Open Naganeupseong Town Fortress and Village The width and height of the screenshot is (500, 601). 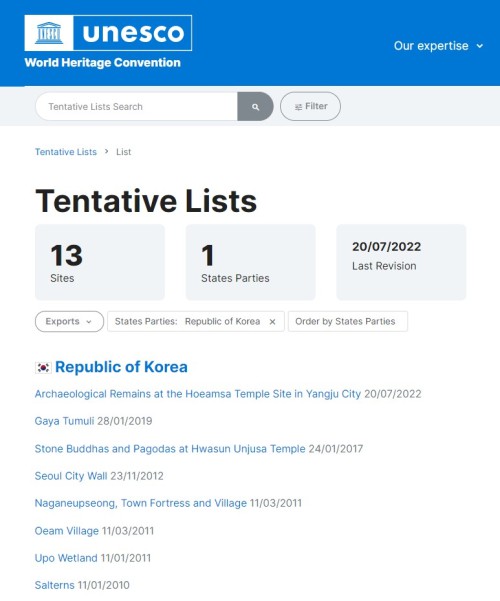point(141,503)
